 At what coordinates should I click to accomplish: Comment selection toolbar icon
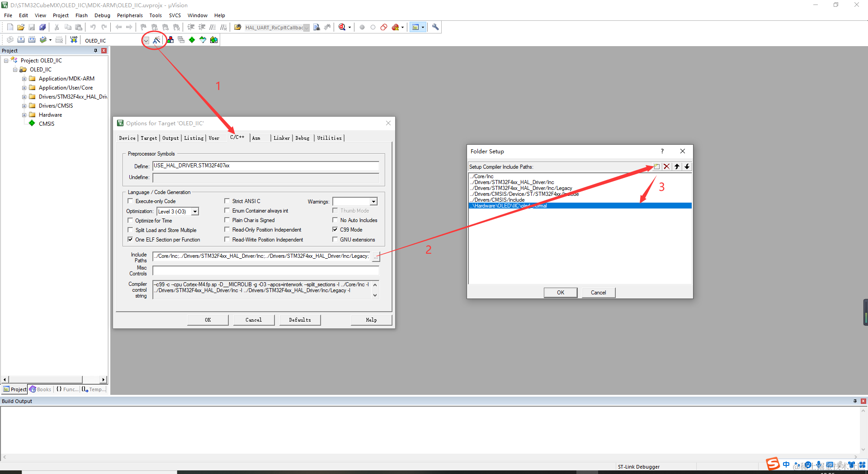[x=212, y=27]
